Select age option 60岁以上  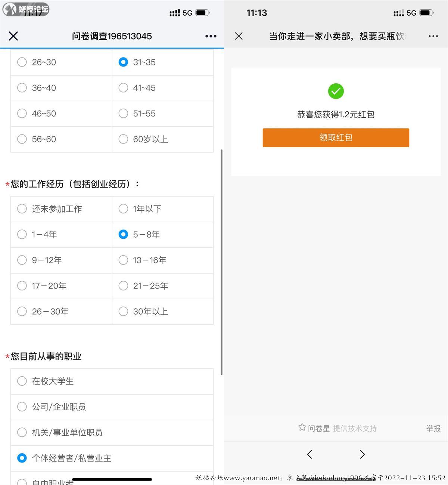[163, 139]
